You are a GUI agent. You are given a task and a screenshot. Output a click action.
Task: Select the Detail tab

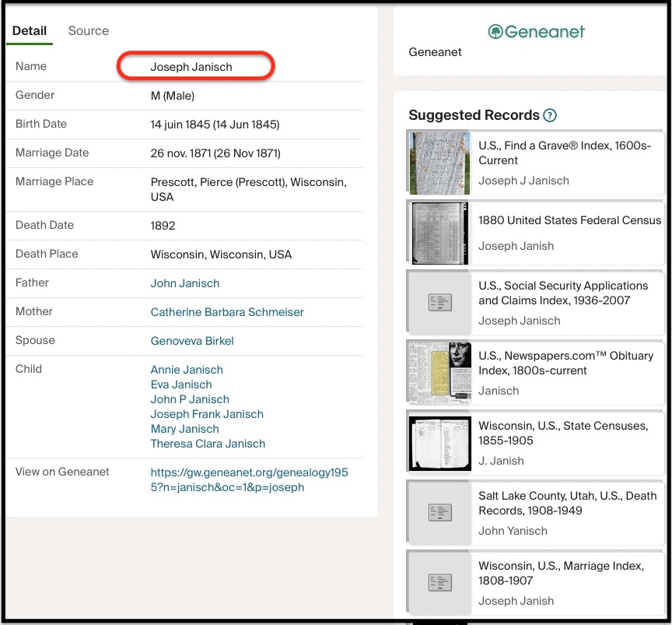coord(29,31)
